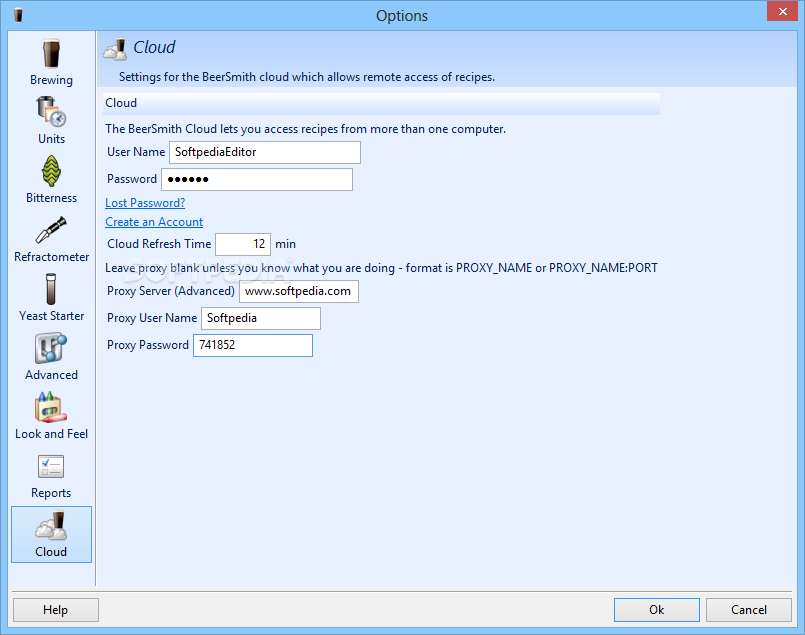Click the Brewing label in the sidebar
The height and width of the screenshot is (635, 805).
tap(51, 80)
